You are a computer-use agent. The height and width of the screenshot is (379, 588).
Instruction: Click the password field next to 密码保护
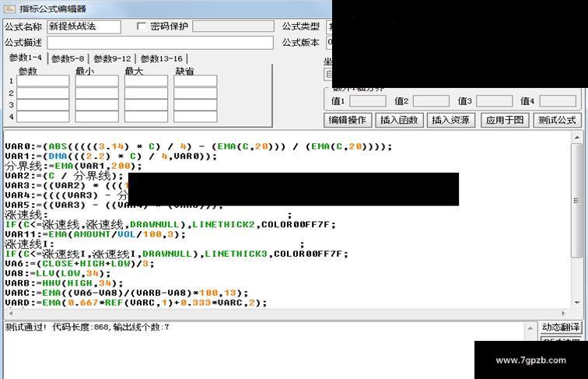[233, 26]
